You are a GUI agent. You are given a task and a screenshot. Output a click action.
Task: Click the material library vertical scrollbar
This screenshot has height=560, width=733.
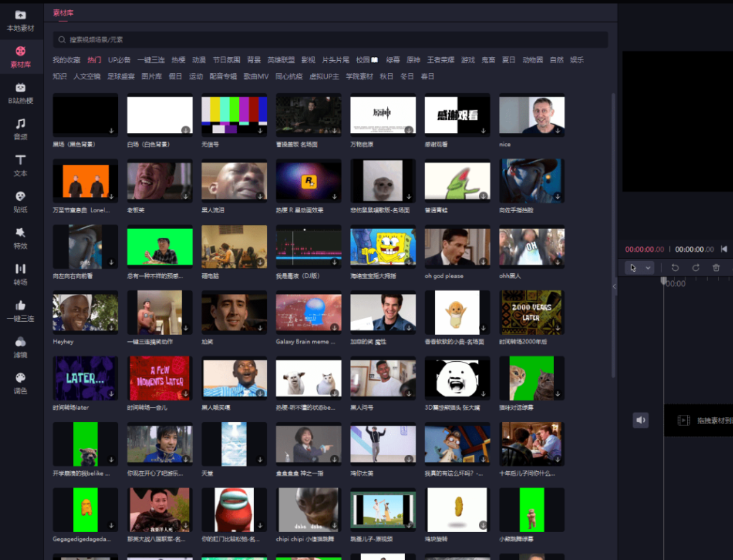613,236
